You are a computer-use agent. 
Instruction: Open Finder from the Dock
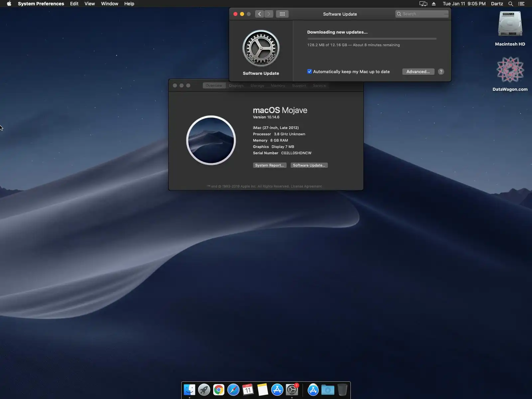coord(190,390)
